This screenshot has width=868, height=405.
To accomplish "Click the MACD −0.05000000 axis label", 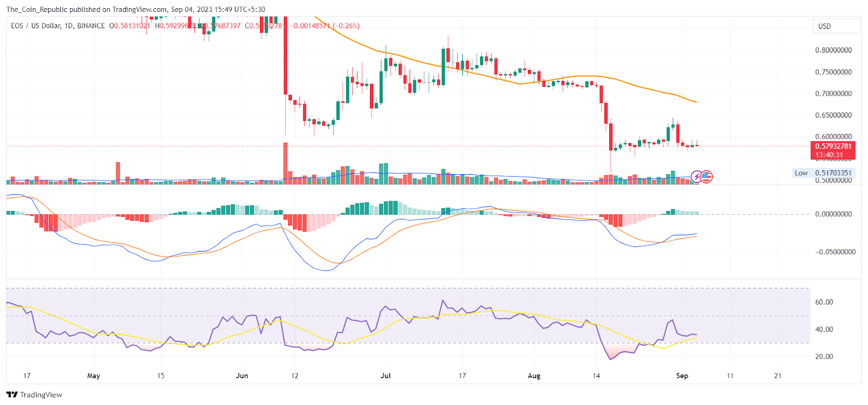I will [x=835, y=252].
